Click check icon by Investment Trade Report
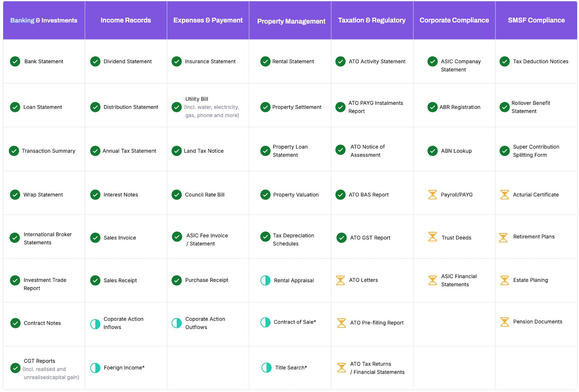579x392 pixels. click(15, 280)
